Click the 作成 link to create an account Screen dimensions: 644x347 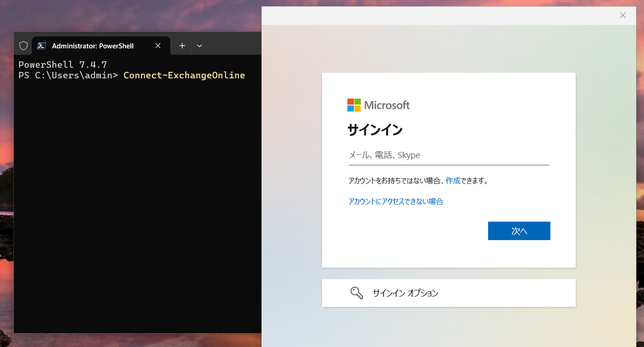pyautogui.click(x=453, y=181)
